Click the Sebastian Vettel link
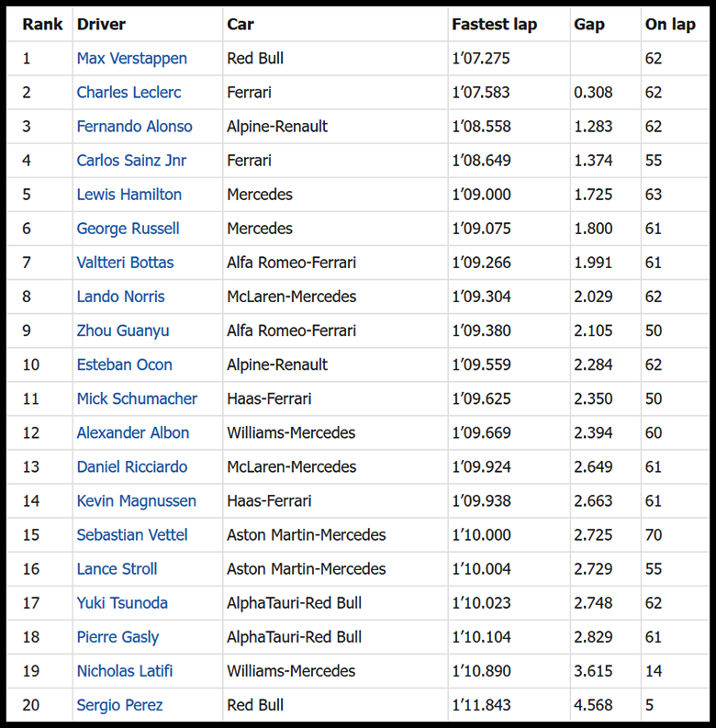 (x=132, y=535)
